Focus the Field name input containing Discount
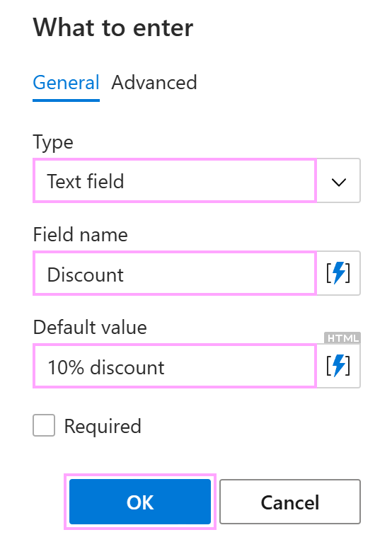Viewport: 392px width, 542px height. (x=175, y=273)
